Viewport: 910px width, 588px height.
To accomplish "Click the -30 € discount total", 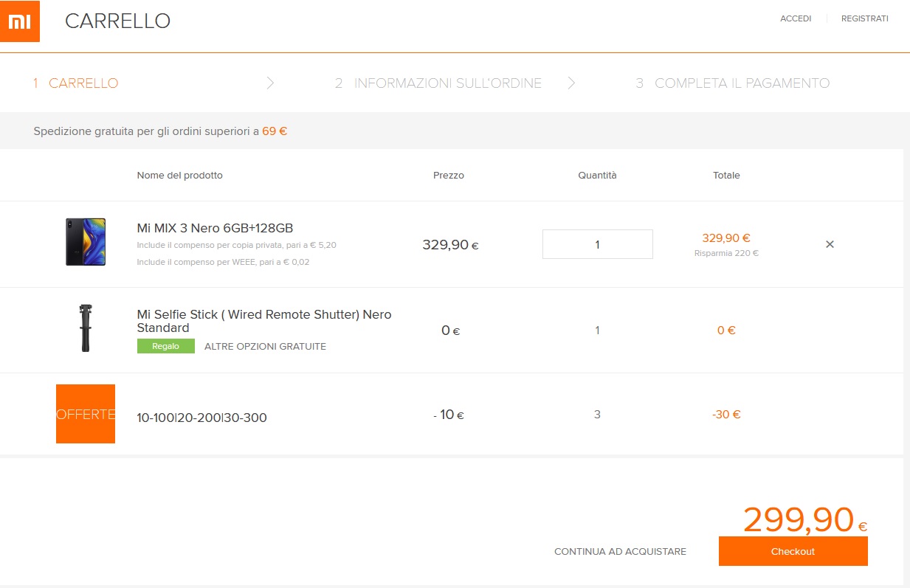I will [x=726, y=415].
